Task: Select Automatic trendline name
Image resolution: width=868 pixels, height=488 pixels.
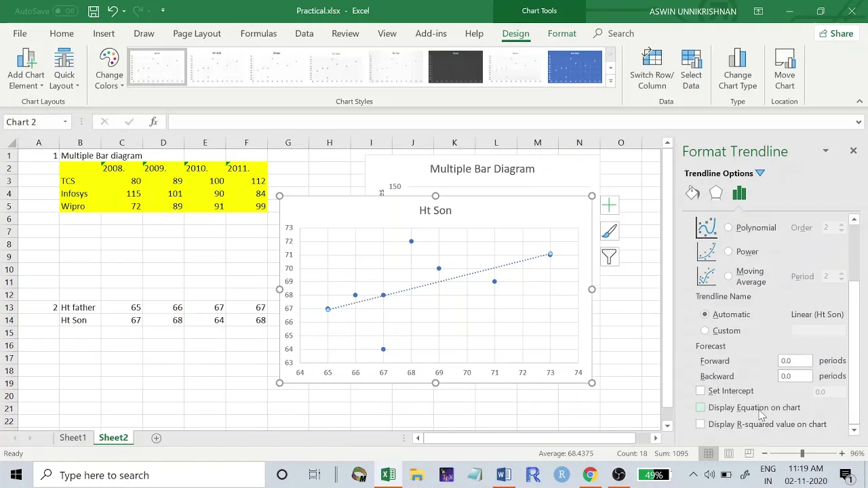Action: tap(705, 314)
